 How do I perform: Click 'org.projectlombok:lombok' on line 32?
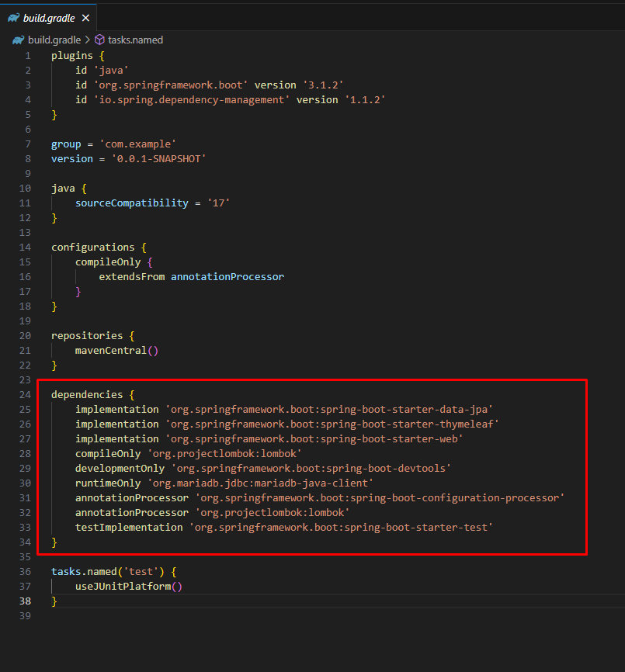point(273,513)
